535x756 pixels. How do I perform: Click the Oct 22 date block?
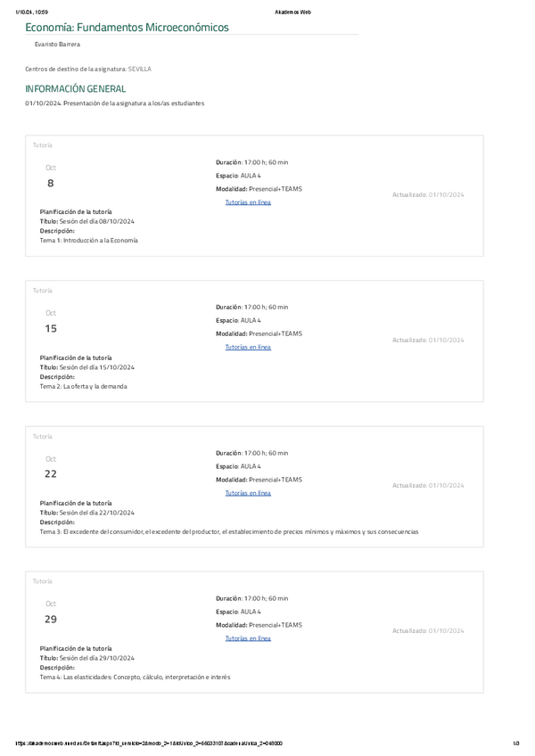pos(51,467)
